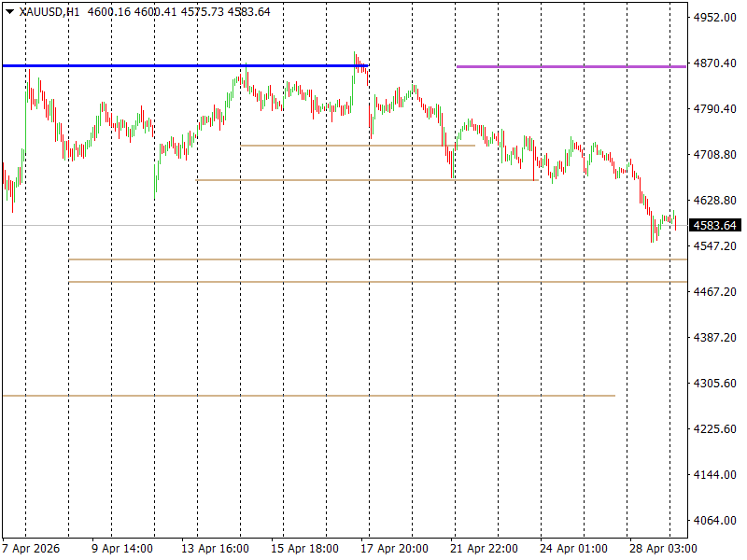Select the long orange line near 4290

[x=308, y=395]
